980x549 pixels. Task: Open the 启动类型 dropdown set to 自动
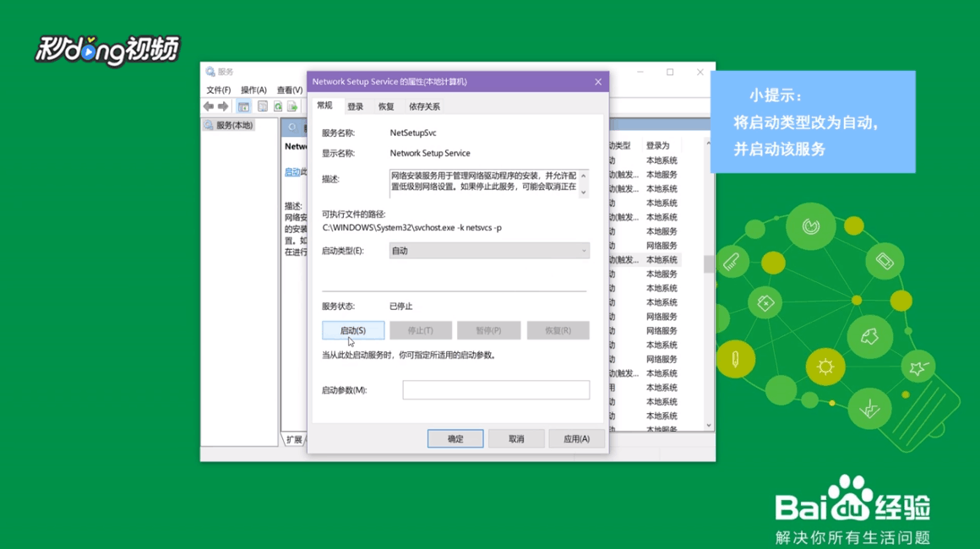tap(489, 251)
